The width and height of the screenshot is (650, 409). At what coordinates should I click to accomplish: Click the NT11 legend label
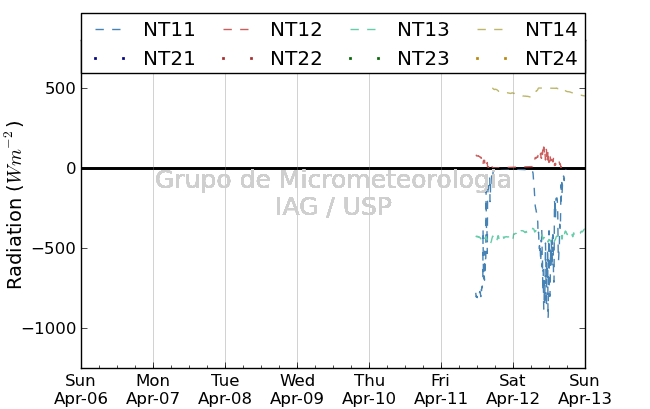pos(169,30)
